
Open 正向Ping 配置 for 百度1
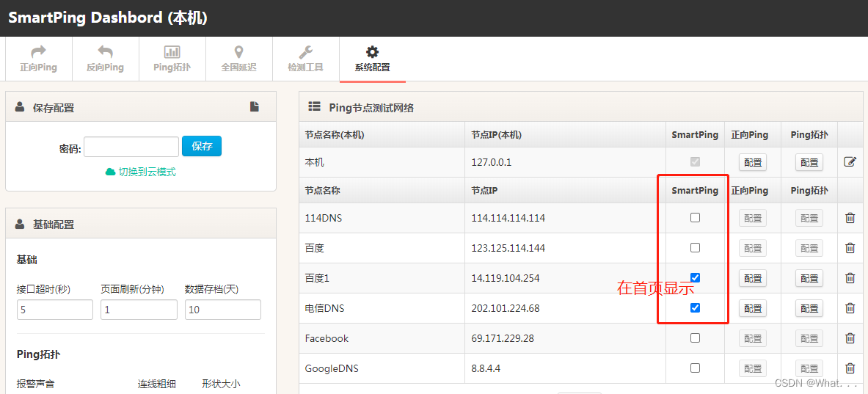(x=753, y=278)
